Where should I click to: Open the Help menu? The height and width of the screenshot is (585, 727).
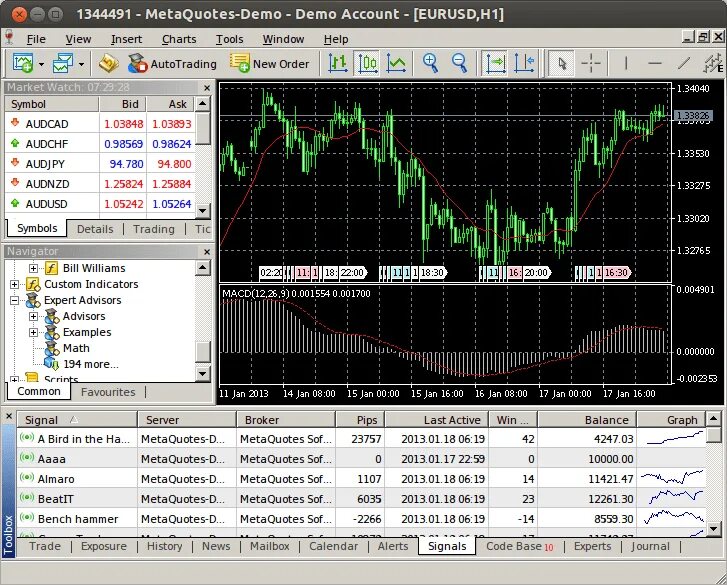[x=336, y=39]
